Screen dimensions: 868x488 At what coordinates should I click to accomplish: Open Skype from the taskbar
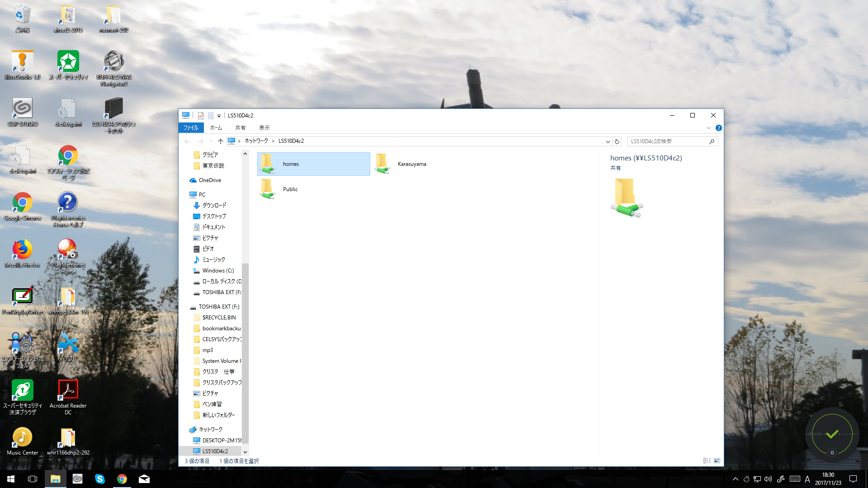pos(99,479)
